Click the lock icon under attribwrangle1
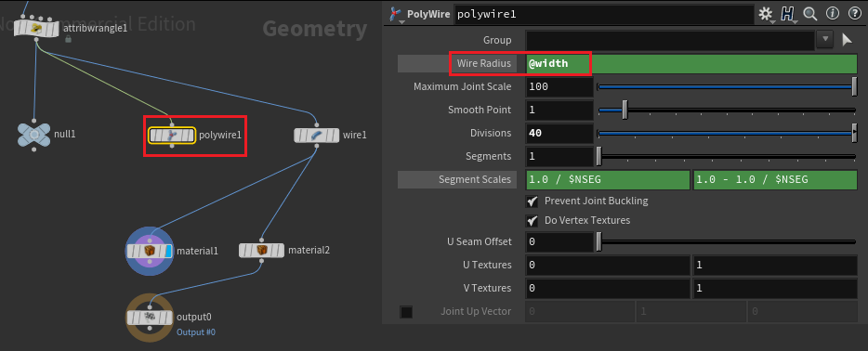Screen dimensions: 868x351 tap(68, 39)
